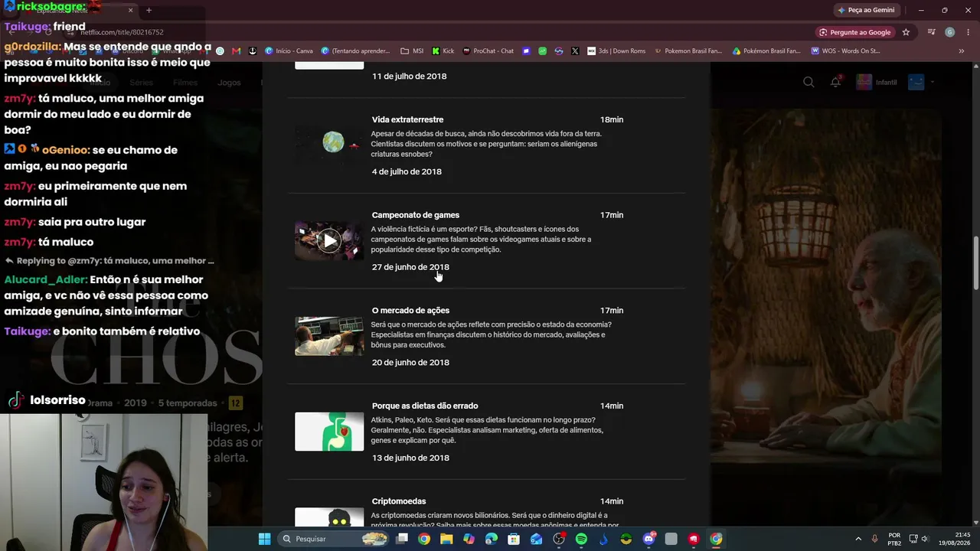Open the volume tray icon
This screenshot has width=980, height=551.
(924, 539)
